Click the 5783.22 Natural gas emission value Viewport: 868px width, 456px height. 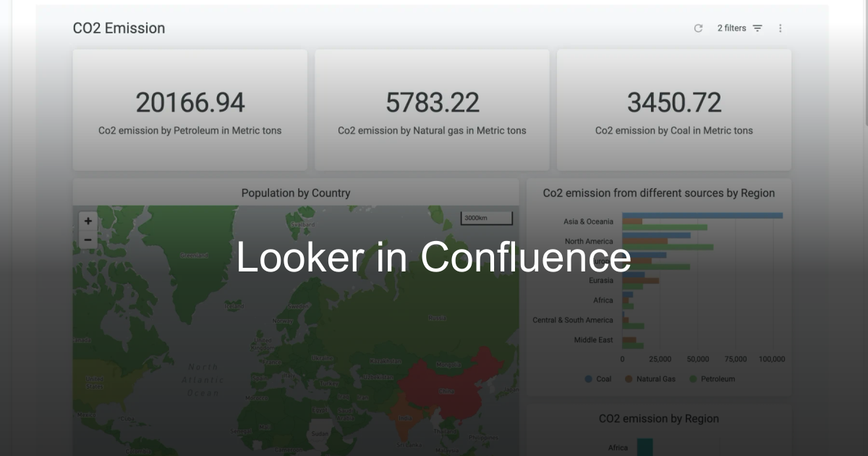coord(432,103)
